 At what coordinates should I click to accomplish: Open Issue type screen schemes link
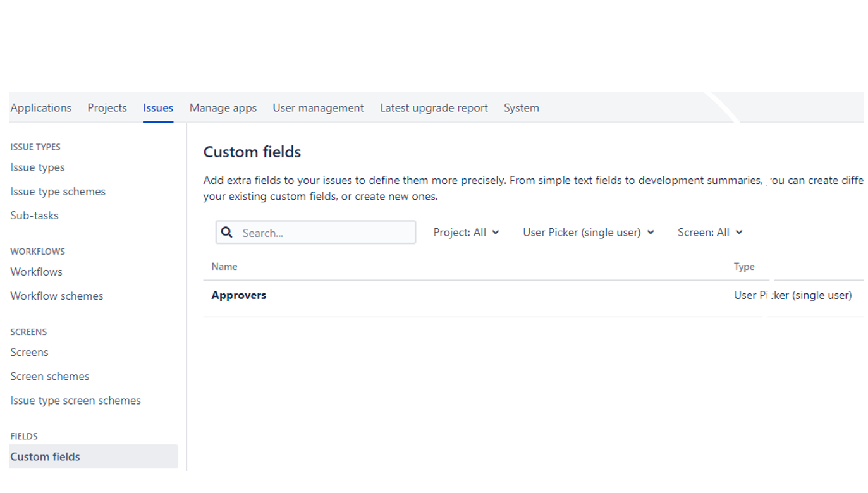[x=75, y=400]
